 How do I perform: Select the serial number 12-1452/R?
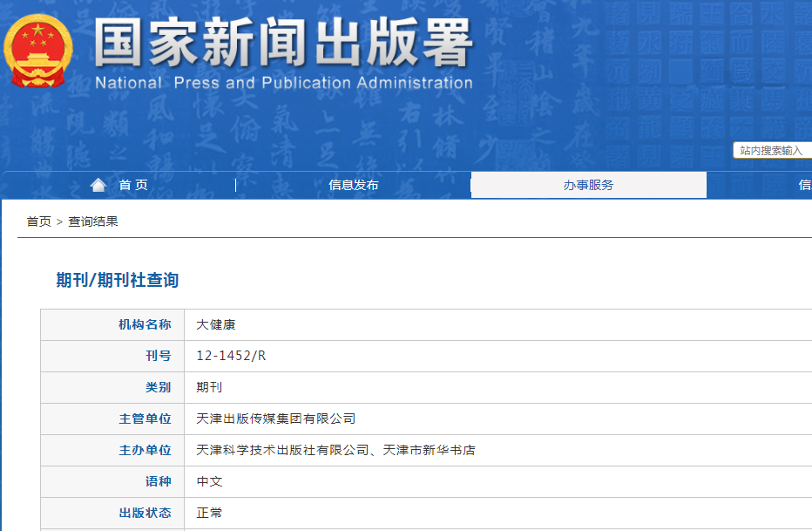pos(231,356)
